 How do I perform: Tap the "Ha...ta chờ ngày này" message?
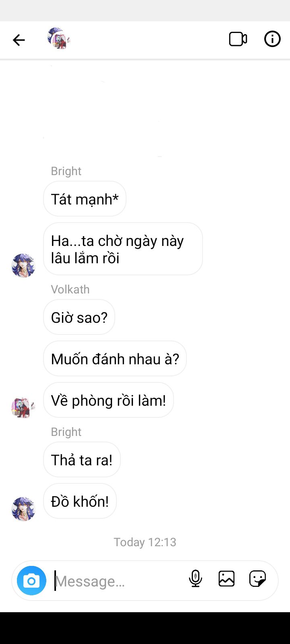(x=123, y=249)
